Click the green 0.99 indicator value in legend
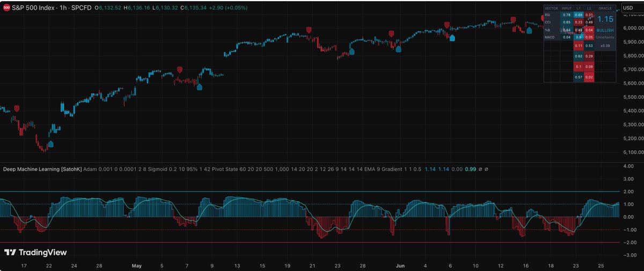Screen dimensions: 644x271 pyautogui.click(x=470, y=169)
